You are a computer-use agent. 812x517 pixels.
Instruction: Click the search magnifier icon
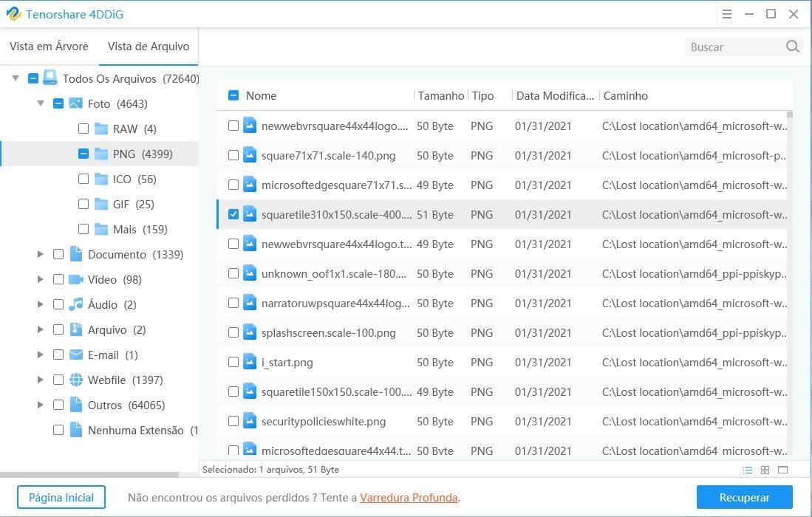pos(792,47)
